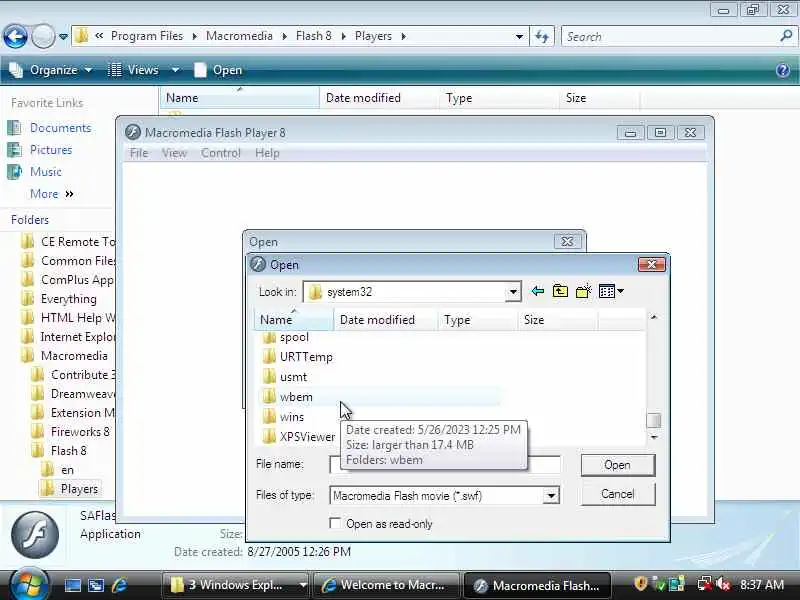The width and height of the screenshot is (800, 600).
Task: Click the security shield tray icon
Action: [x=640, y=584]
